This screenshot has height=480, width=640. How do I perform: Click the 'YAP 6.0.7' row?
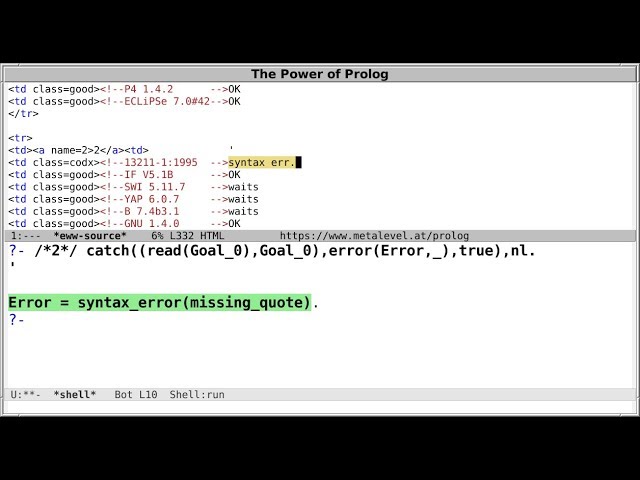tap(133, 199)
